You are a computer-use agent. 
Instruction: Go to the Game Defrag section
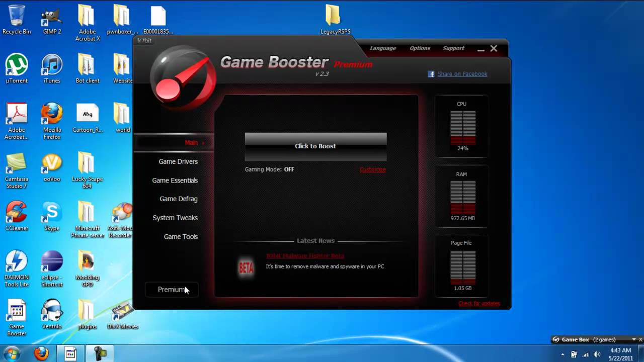179,199
